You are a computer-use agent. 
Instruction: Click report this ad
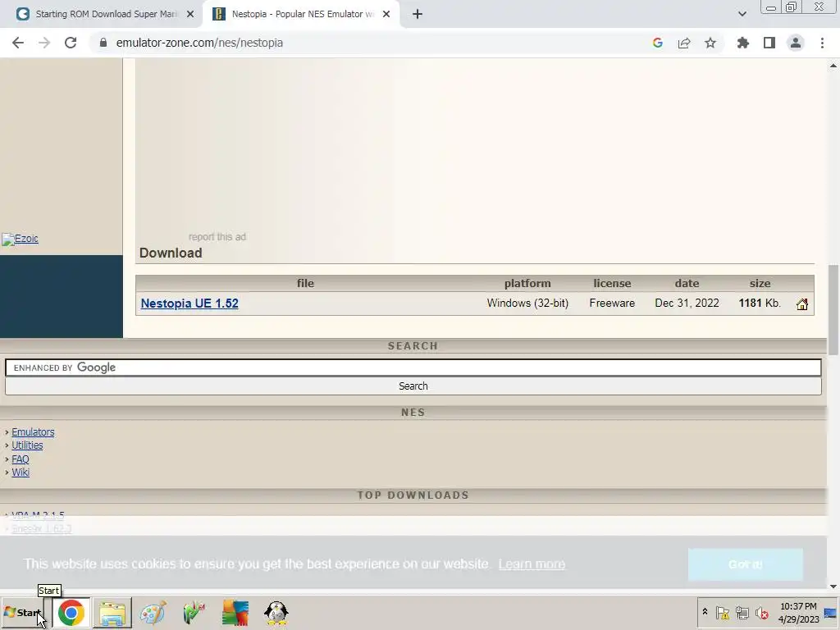click(x=217, y=237)
